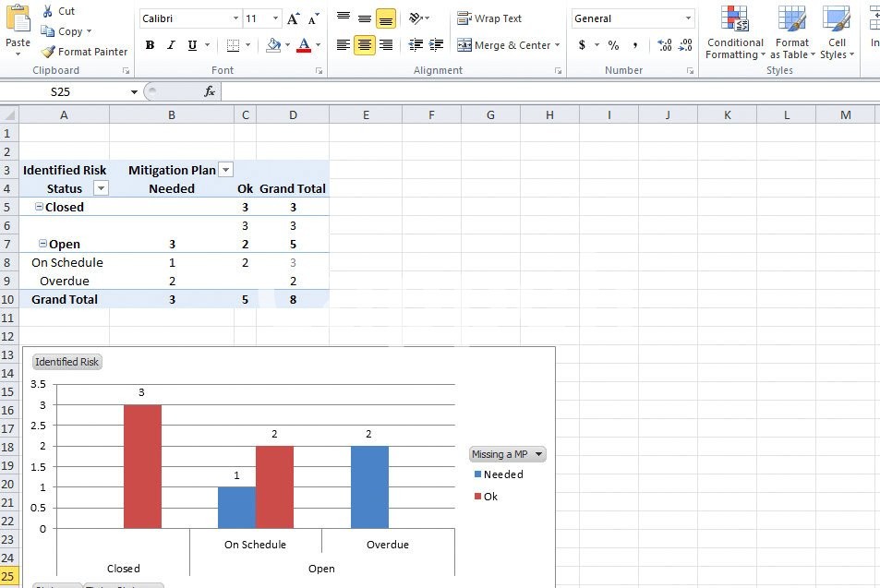The image size is (880, 588).
Task: Click the Increase Font Size icon
Action: 293,18
